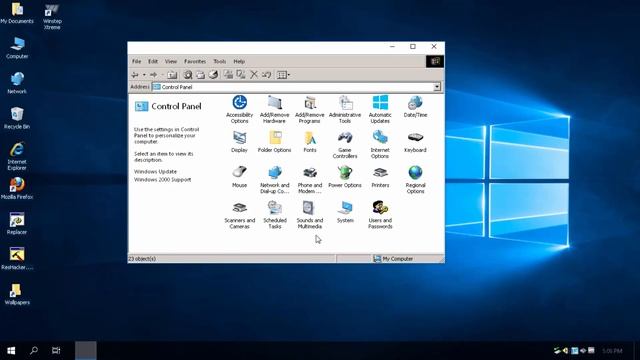640x360 pixels.
Task: Click the Undo toolbar button
Action: tap(267, 75)
